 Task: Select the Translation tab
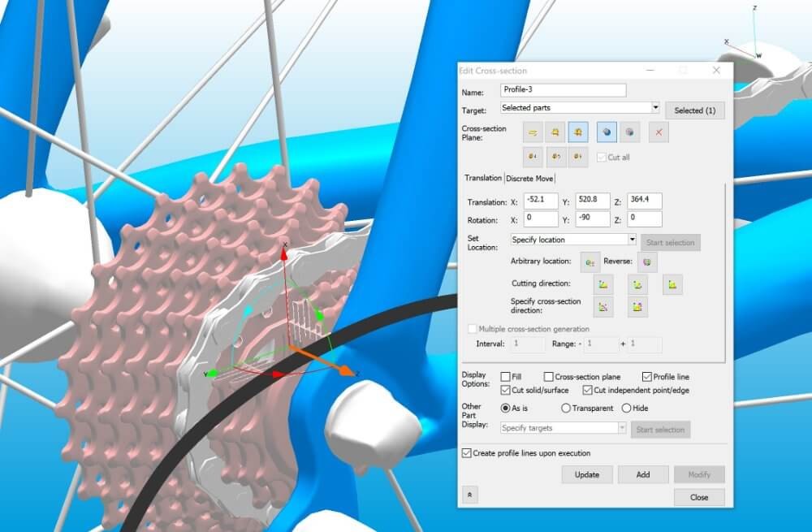pyautogui.click(x=483, y=178)
